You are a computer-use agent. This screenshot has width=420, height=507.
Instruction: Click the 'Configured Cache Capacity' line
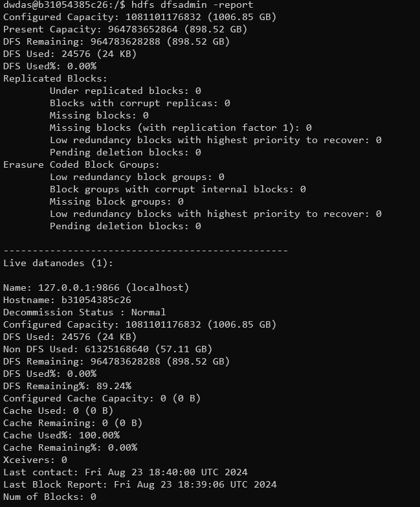tap(102, 398)
